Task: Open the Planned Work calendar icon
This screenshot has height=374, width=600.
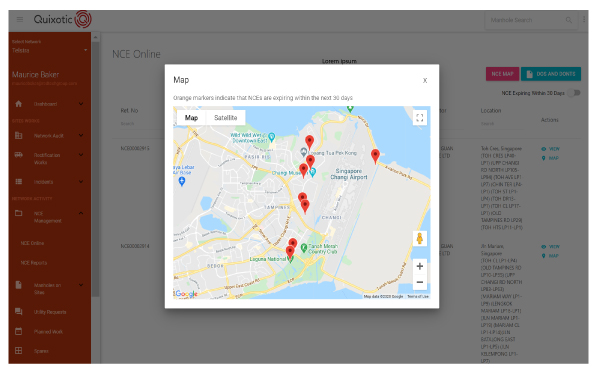Action: click(18, 332)
